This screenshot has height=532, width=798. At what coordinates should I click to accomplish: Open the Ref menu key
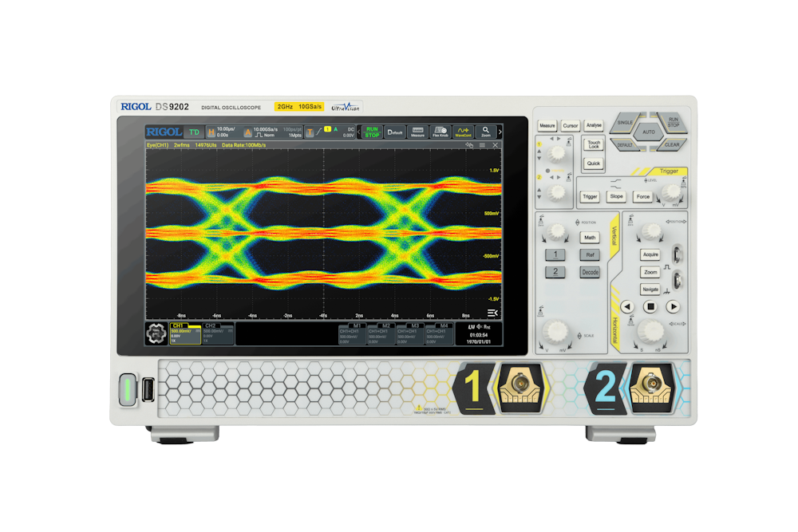590,254
